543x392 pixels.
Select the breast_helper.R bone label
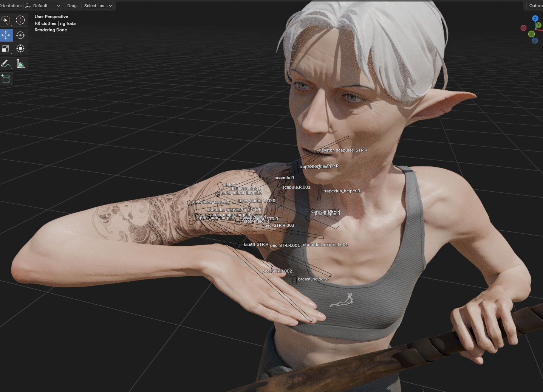coord(313,279)
